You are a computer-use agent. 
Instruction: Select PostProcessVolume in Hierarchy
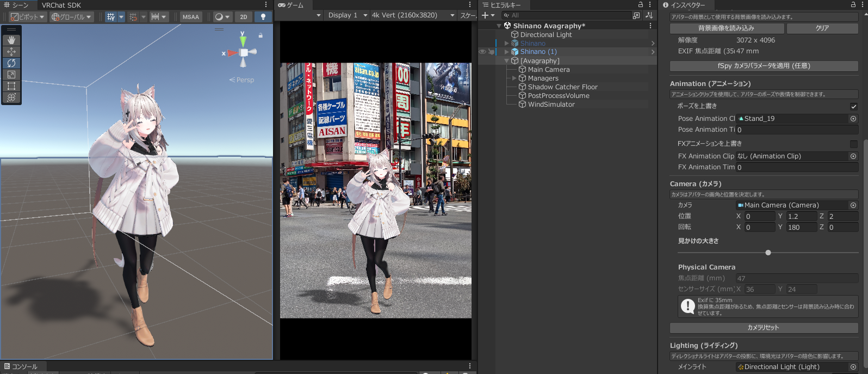(559, 96)
